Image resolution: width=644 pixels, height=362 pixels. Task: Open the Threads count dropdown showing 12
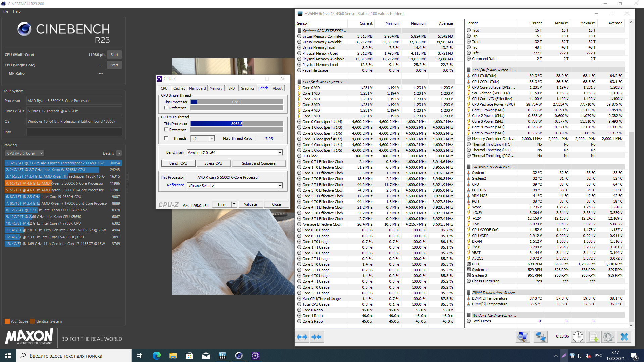click(x=212, y=139)
